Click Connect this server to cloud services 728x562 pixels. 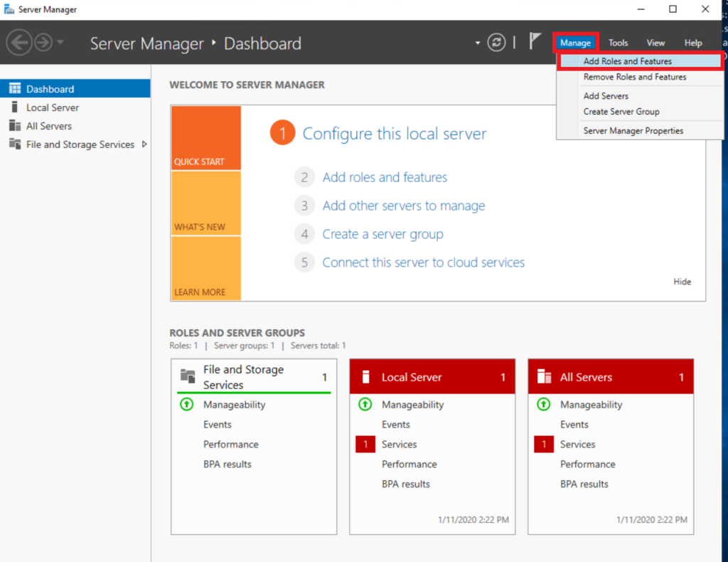[423, 263]
